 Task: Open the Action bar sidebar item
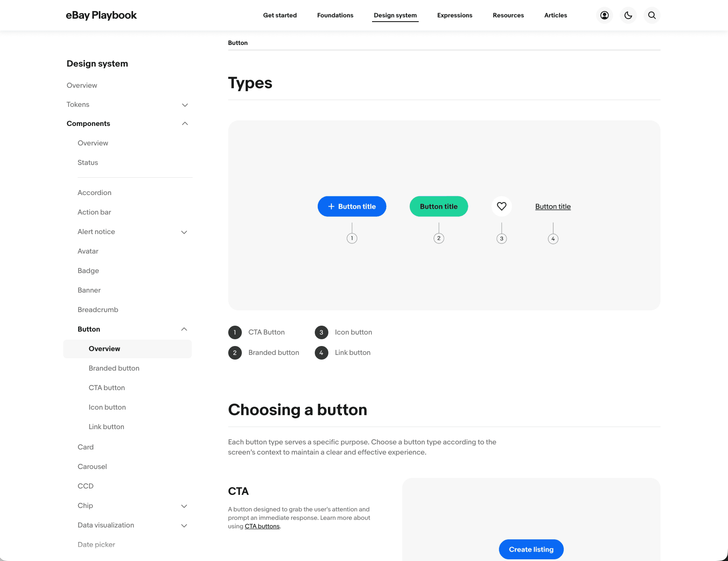click(94, 212)
